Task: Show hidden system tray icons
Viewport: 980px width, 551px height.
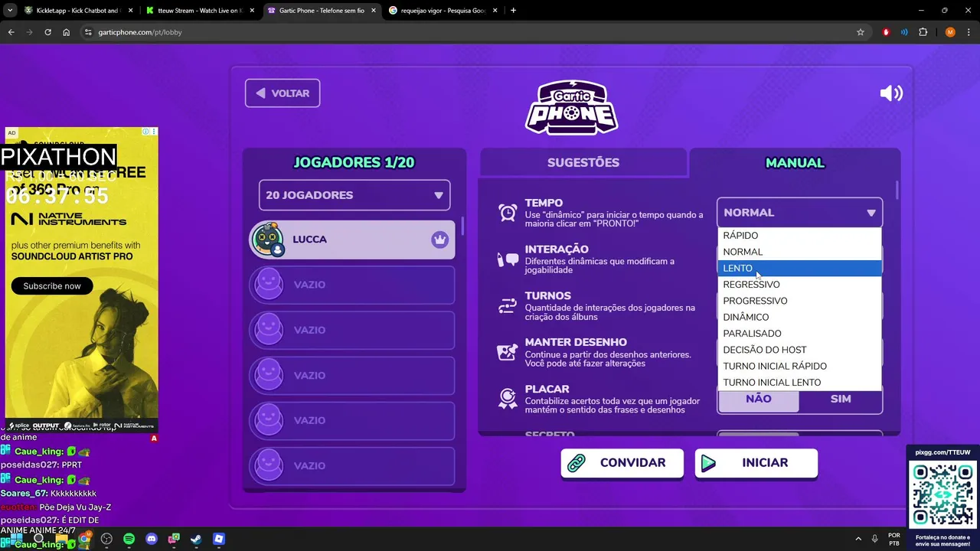Action: [x=857, y=540]
